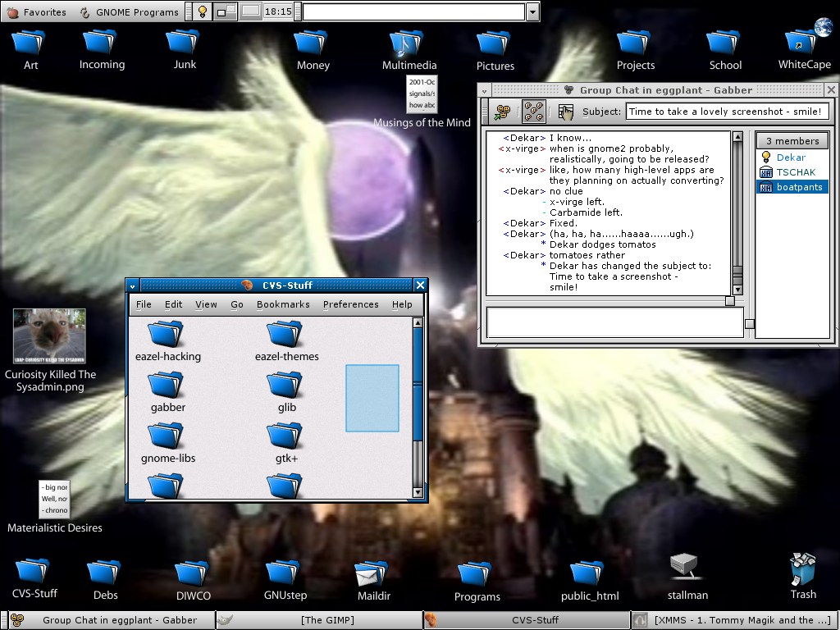
Task: Click the chat log scrollbar up arrow
Action: (x=737, y=137)
